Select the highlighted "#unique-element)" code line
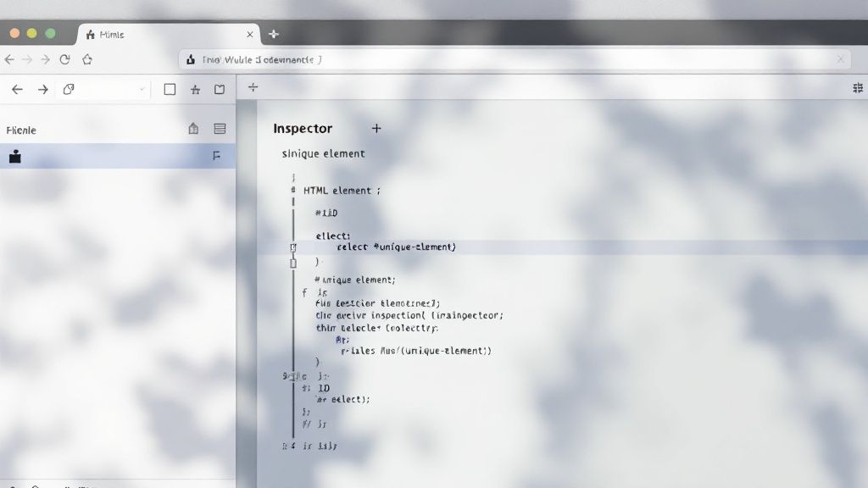The image size is (868, 488). click(397, 247)
